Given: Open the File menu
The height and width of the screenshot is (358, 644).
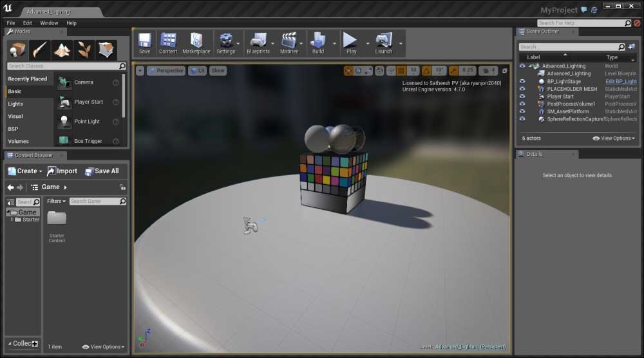Looking at the screenshot, I should [11, 23].
